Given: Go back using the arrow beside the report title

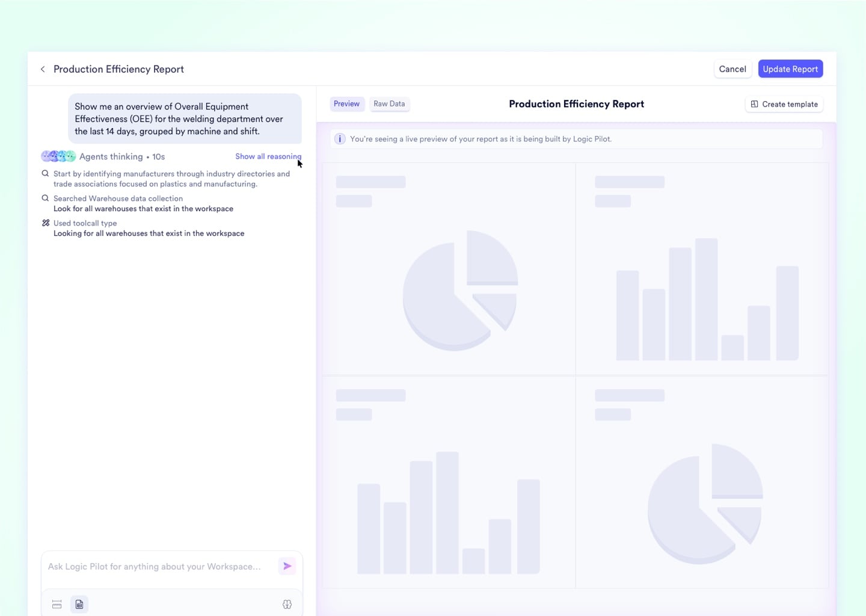Looking at the screenshot, I should click(x=43, y=69).
